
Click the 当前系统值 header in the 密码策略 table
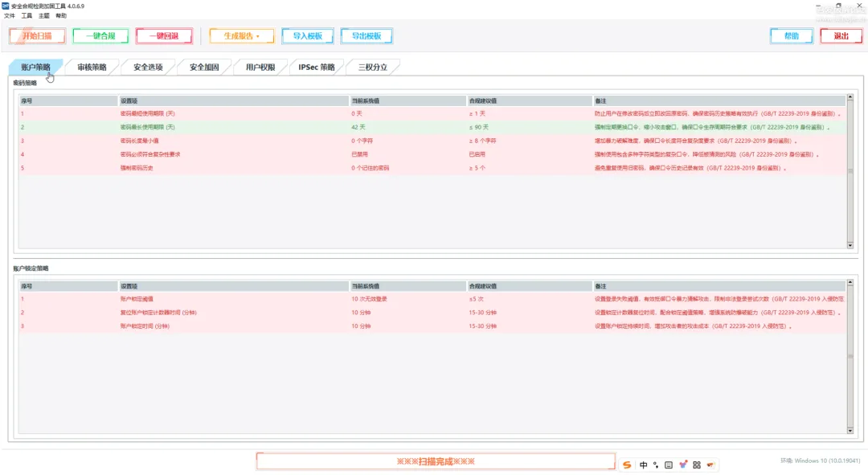[408, 100]
